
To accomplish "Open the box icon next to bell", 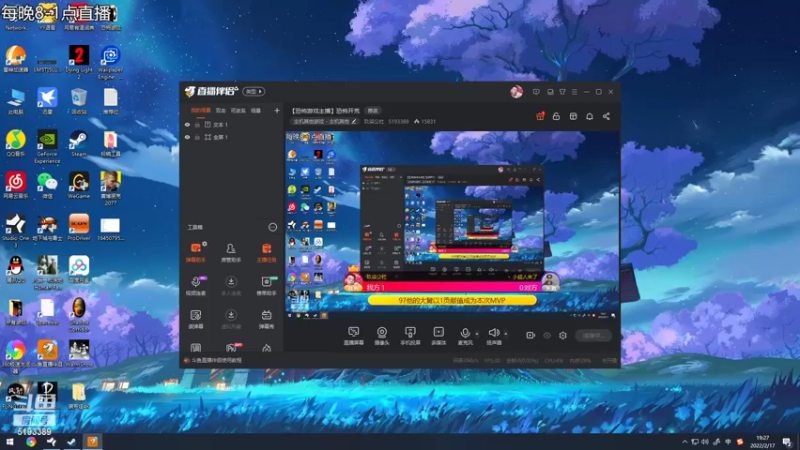I will click(x=573, y=116).
